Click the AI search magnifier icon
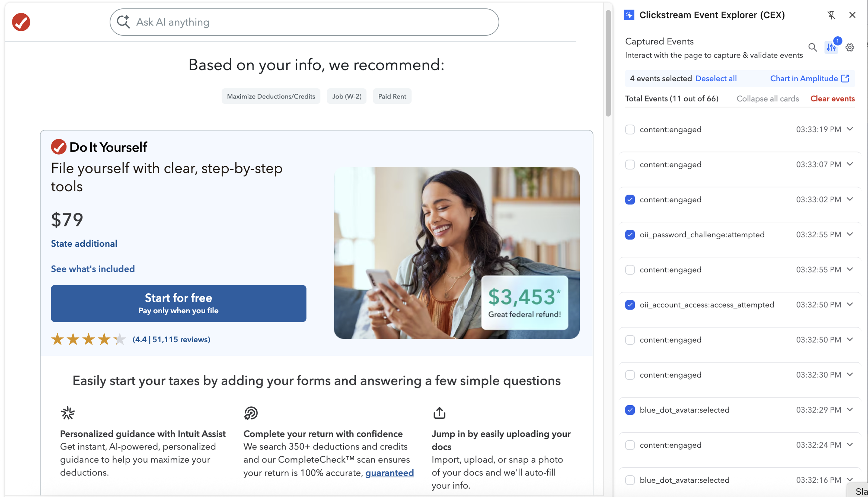The width and height of the screenshot is (868, 497). 123,22
